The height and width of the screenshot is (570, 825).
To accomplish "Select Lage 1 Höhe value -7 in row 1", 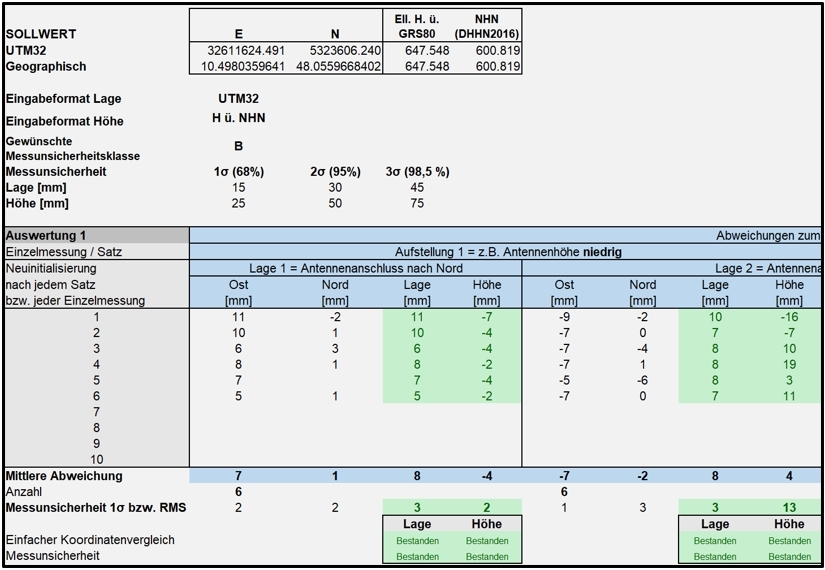I will 487,317.
